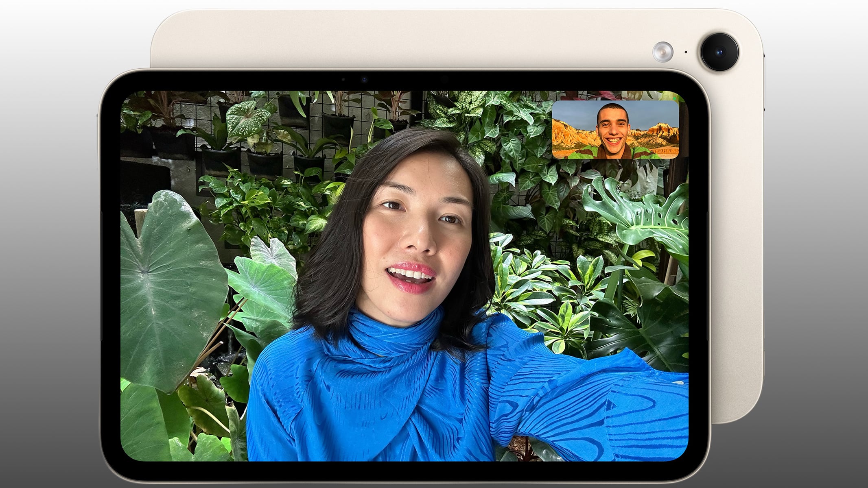Image resolution: width=868 pixels, height=488 pixels.
Task: Tap the front-facing camera on the iPad's top bezel
Action: (363, 79)
